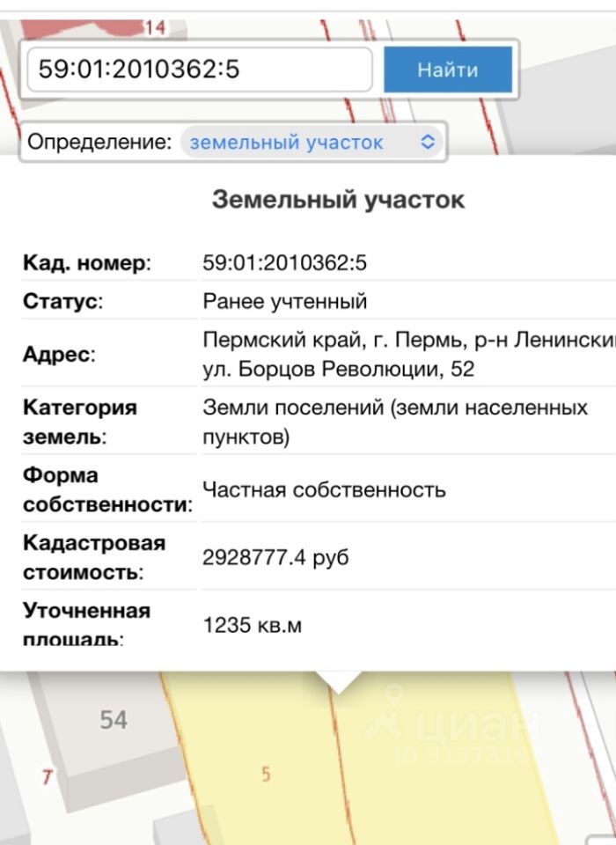The width and height of the screenshot is (616, 845).
Task: Open the Определение type dropdown
Action: (312, 143)
